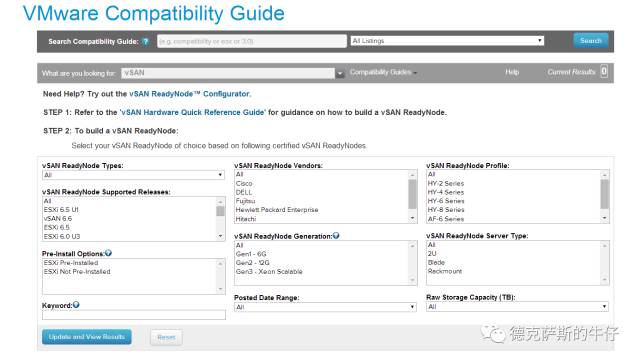Select ESXi Not Pre-Installed option
The width and height of the screenshot is (640, 362).
(x=77, y=271)
